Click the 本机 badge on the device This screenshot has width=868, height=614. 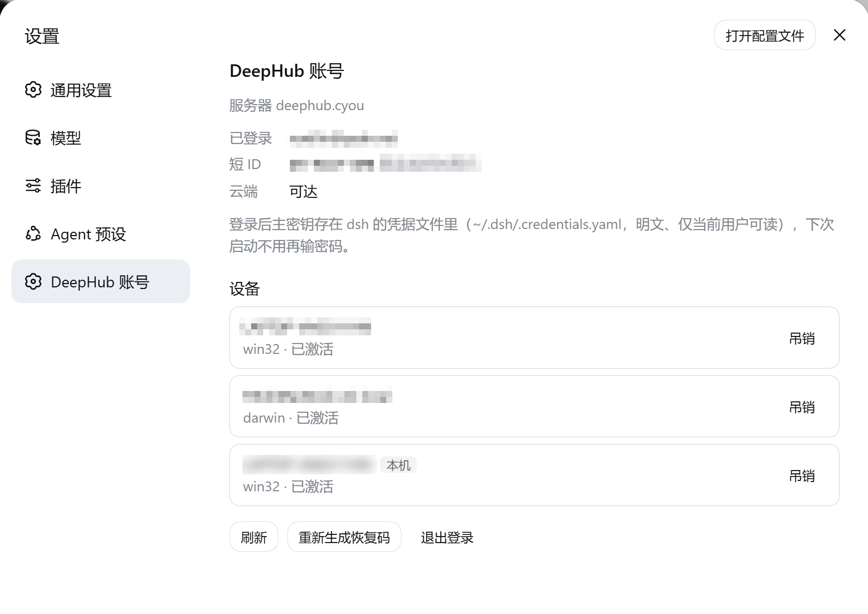click(x=398, y=465)
